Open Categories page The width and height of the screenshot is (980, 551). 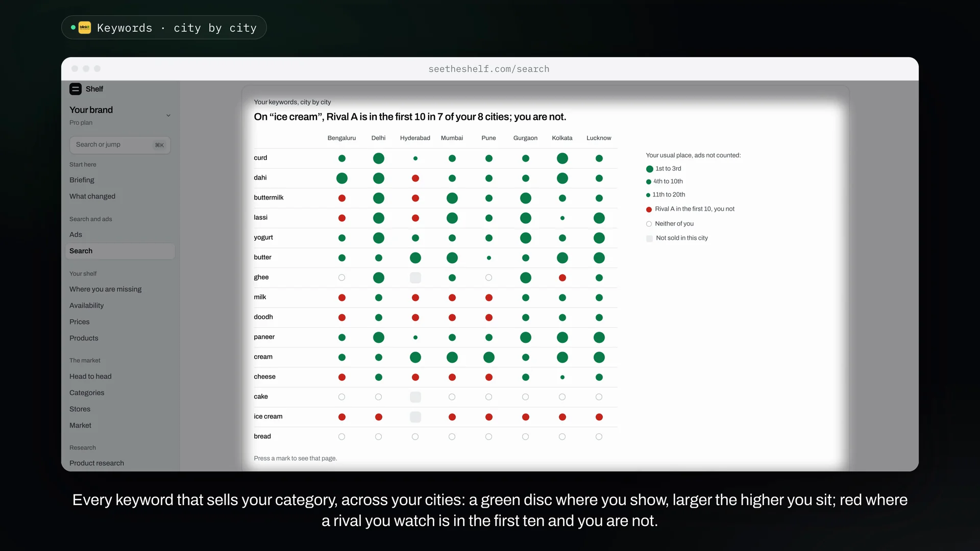click(87, 393)
